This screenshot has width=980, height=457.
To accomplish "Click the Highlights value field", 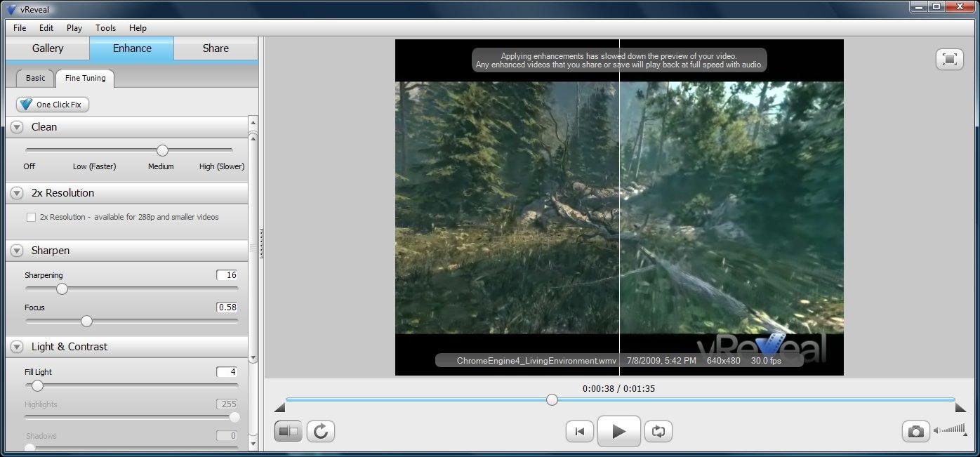I will click(x=227, y=404).
